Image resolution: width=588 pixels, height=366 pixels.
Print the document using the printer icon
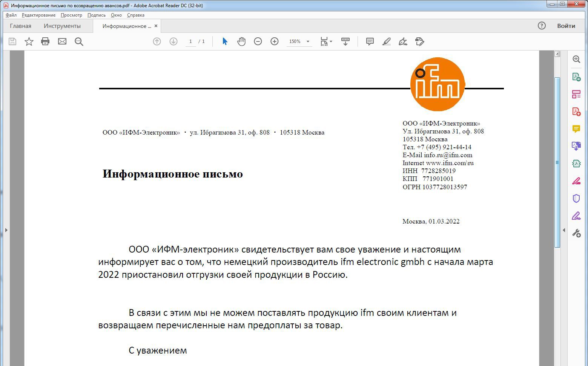click(x=45, y=41)
